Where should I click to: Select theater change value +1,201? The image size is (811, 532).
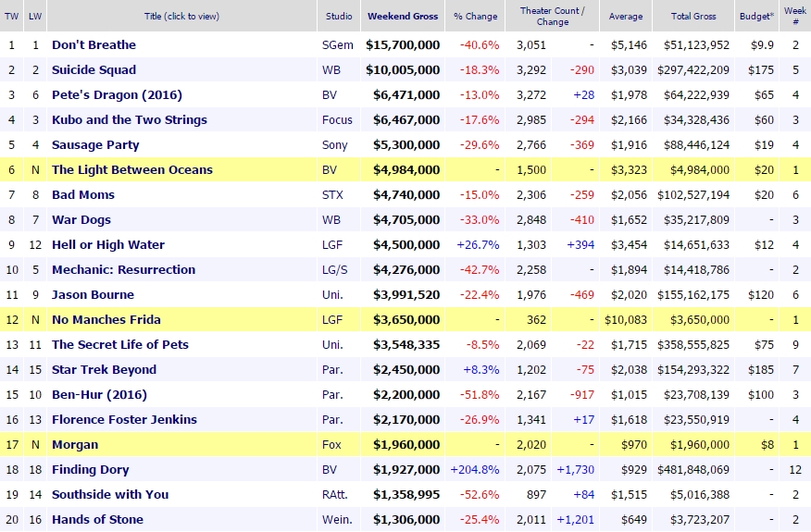tap(575, 520)
